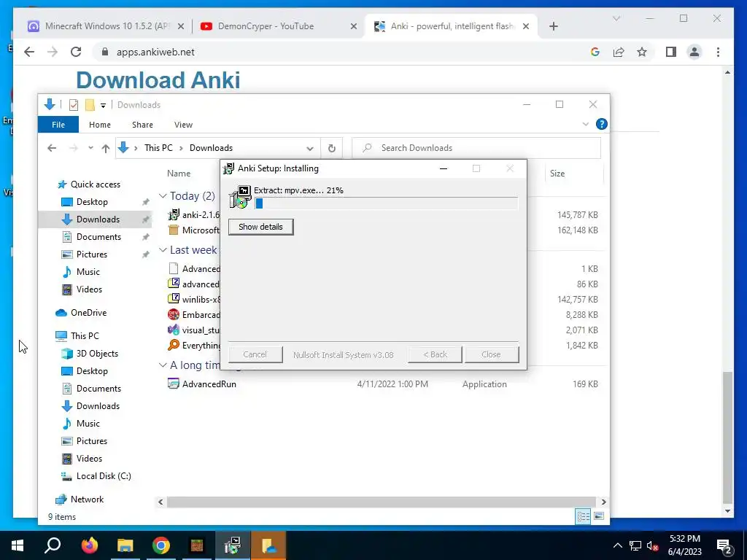Open pinned Documents under Quick access
This screenshot has height=560, width=747.
(98, 237)
